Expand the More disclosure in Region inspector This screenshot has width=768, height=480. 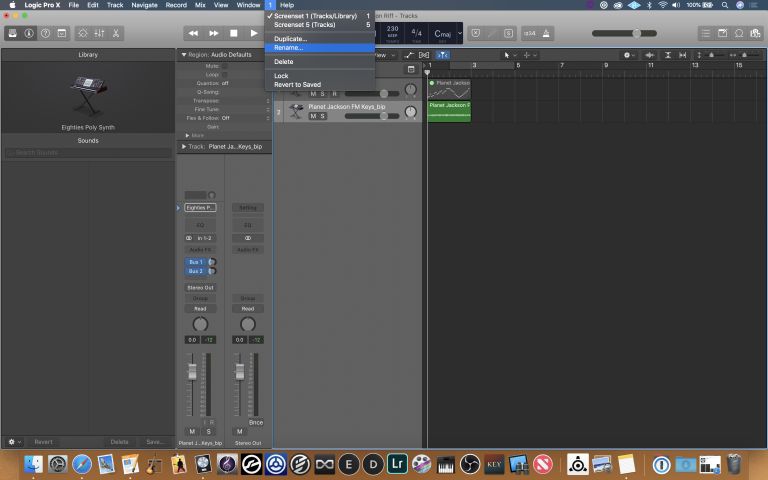(188, 135)
